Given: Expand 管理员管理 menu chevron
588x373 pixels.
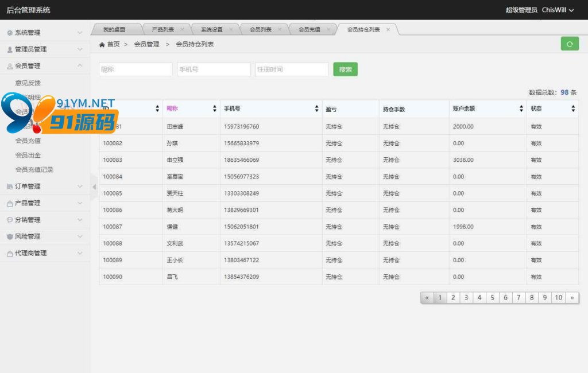Looking at the screenshot, I should (80, 49).
